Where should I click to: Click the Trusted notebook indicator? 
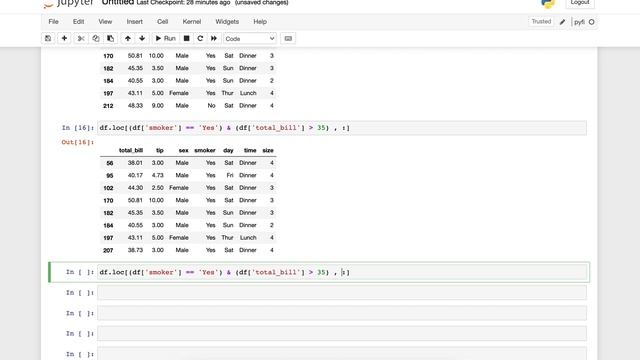[541, 22]
